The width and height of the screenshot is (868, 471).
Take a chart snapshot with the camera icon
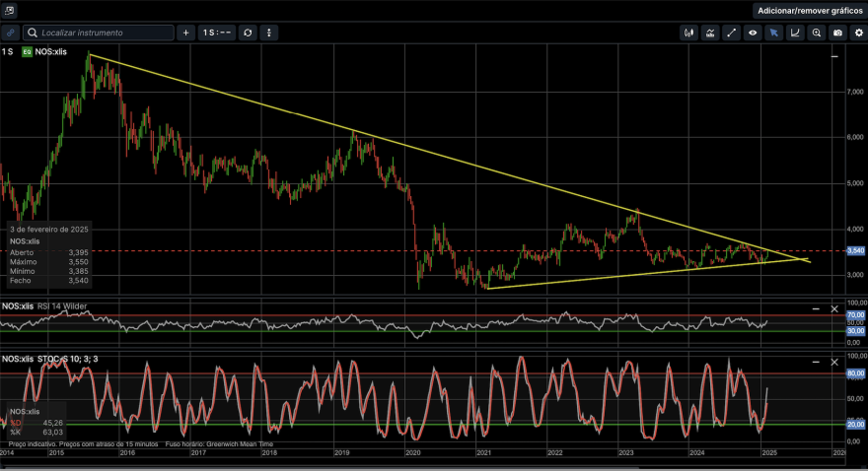[837, 33]
